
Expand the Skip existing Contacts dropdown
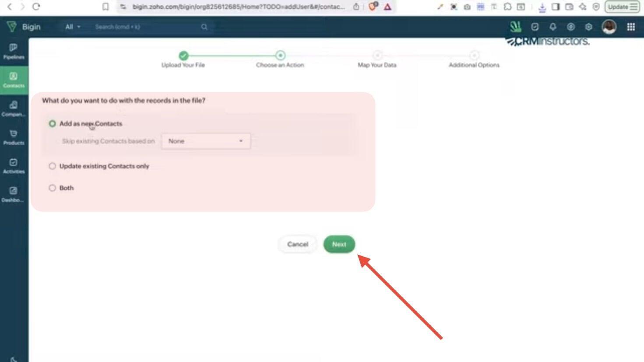pyautogui.click(x=206, y=141)
